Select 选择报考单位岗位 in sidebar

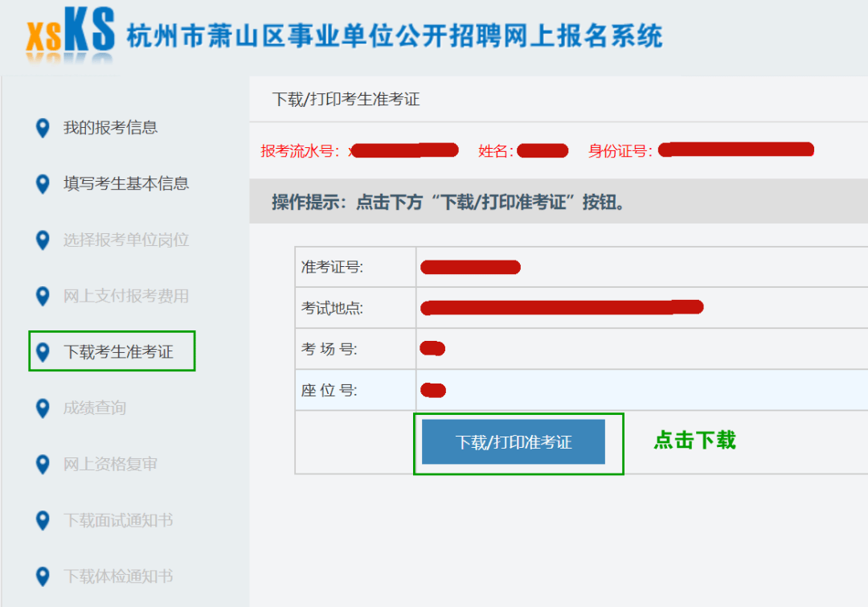tap(126, 240)
